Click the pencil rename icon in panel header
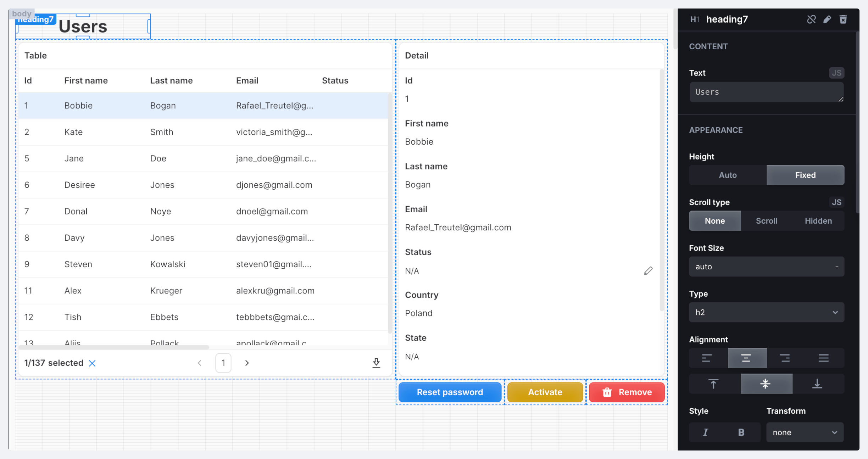 827,19
